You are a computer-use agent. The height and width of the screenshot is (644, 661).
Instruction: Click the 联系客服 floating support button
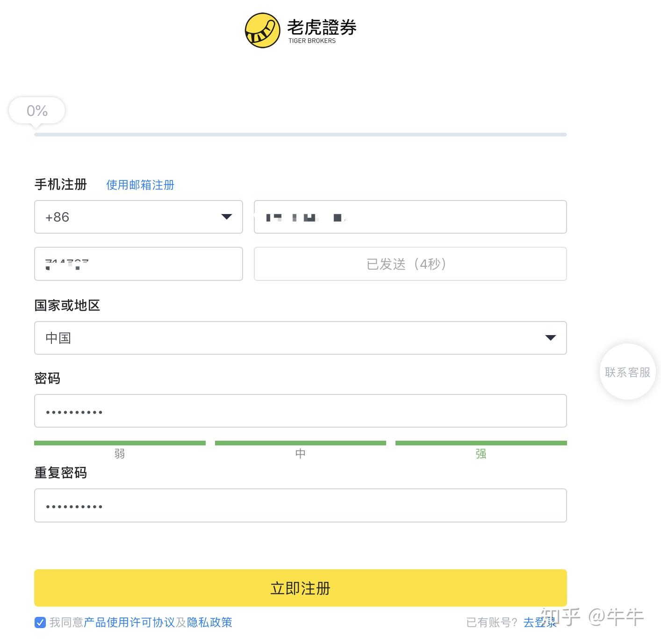(x=627, y=372)
